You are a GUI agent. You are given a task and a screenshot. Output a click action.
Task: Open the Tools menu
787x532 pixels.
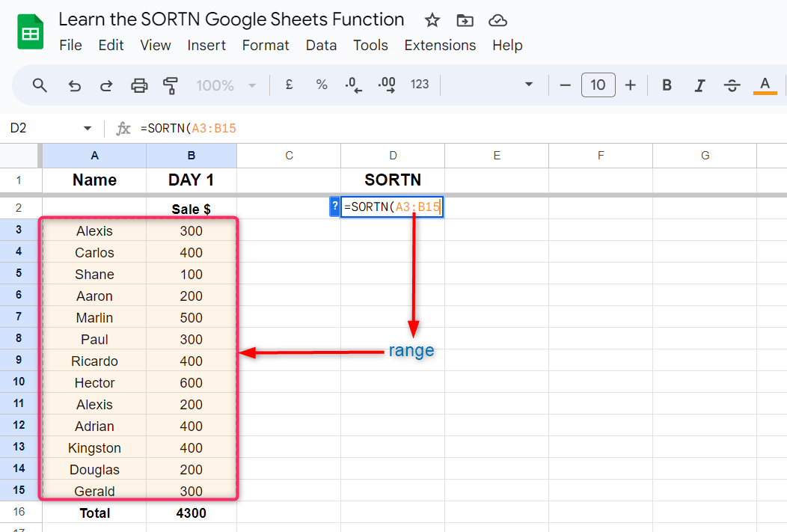370,45
